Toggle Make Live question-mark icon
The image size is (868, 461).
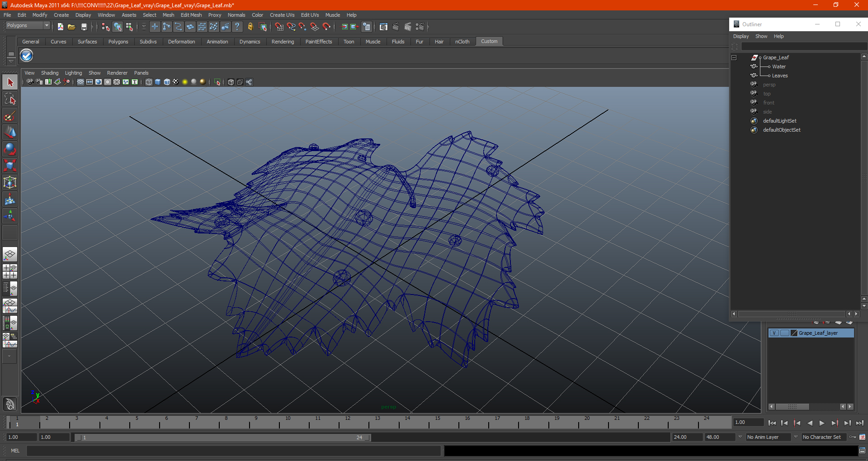237,27
